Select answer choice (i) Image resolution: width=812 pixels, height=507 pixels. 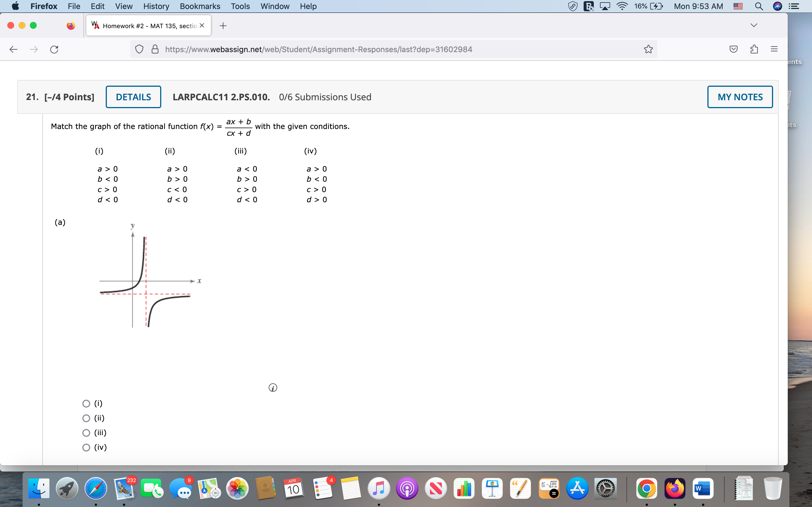(x=86, y=403)
